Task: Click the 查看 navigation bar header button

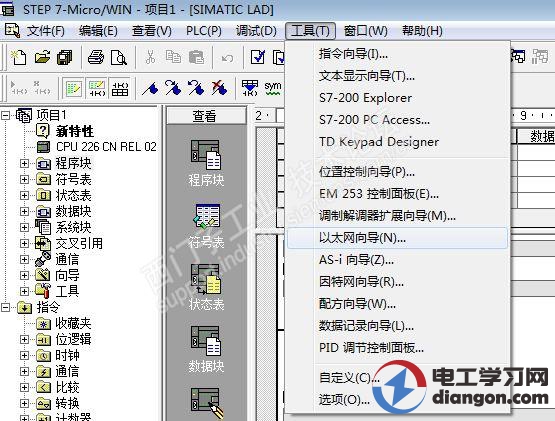Action: [206, 116]
